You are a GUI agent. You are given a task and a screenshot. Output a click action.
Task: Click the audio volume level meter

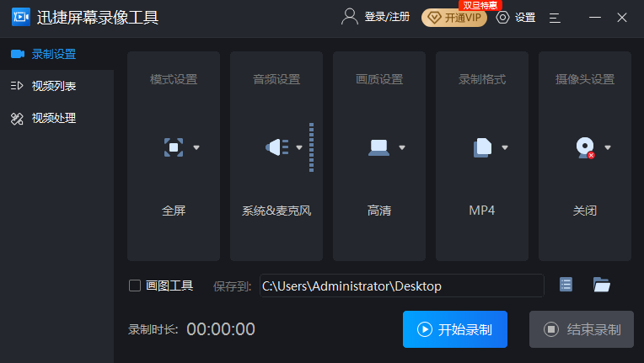click(311, 147)
